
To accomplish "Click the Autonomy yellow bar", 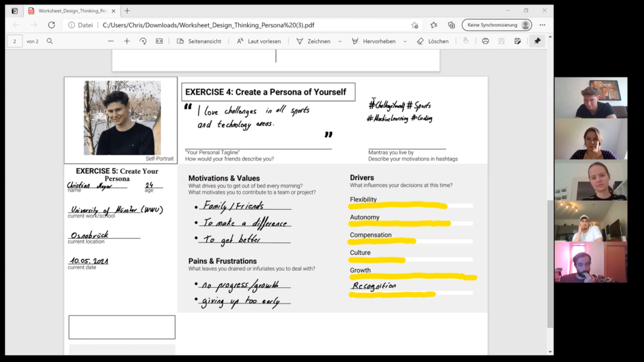I will pos(399,223).
